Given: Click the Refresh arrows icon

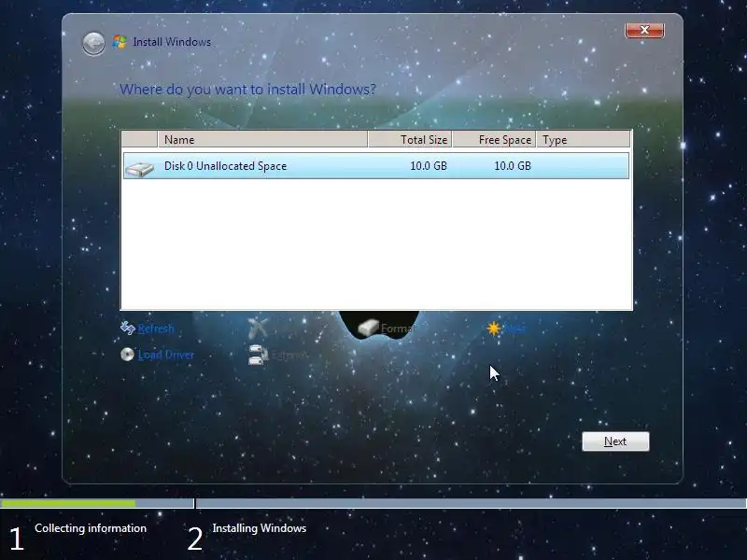Looking at the screenshot, I should [x=128, y=329].
